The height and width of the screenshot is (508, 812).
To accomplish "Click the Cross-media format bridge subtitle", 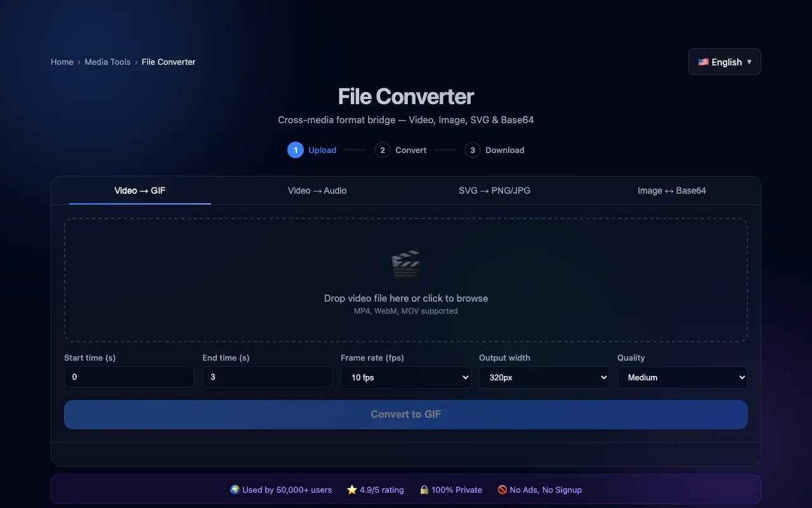I will [406, 119].
